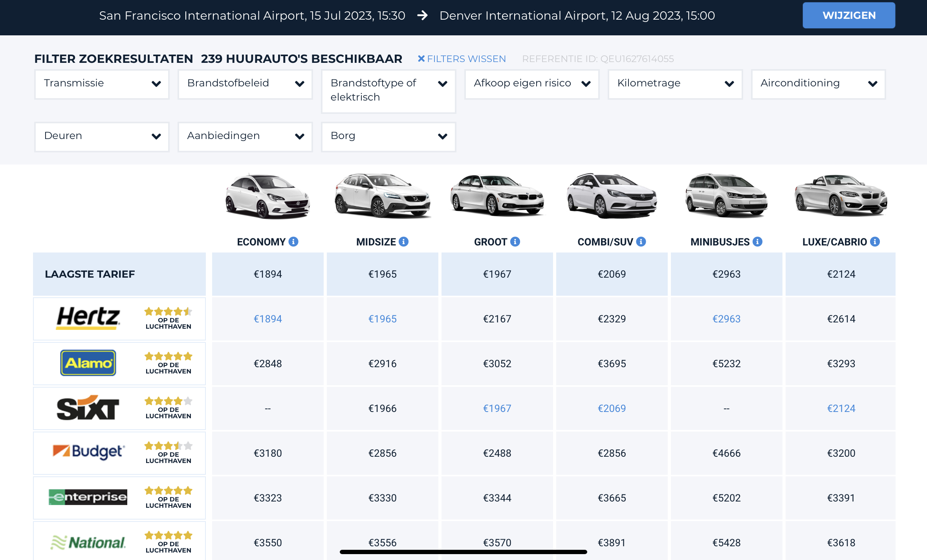
Task: Click the Minibusjes van thumbnail
Action: [x=726, y=196]
